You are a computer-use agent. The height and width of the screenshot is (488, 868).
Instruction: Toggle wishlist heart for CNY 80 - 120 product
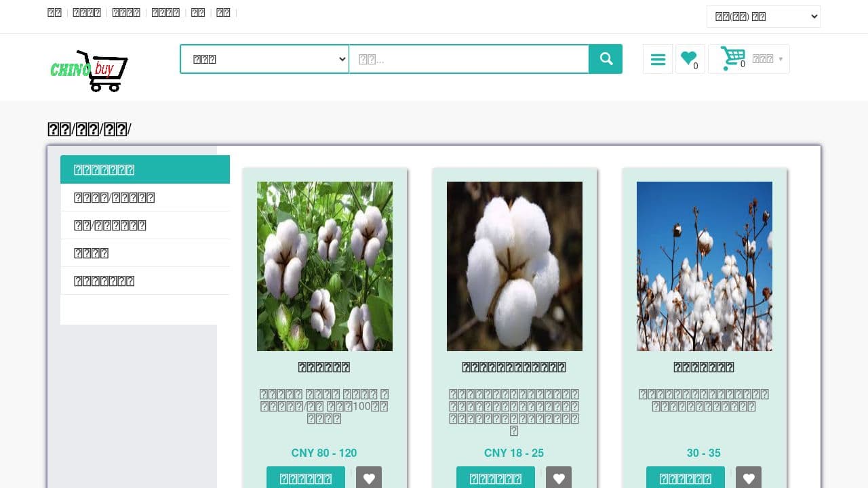(x=369, y=478)
